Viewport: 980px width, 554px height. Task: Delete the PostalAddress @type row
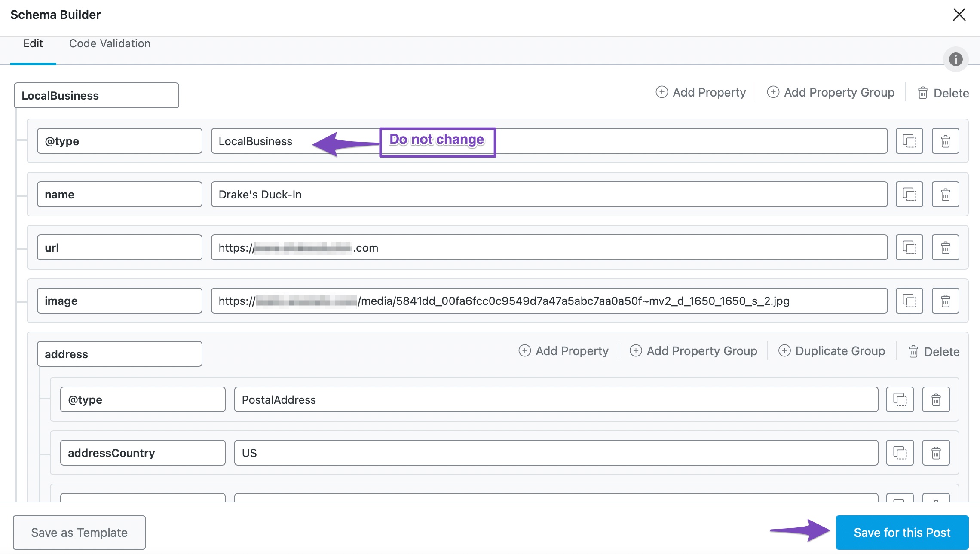(x=936, y=399)
